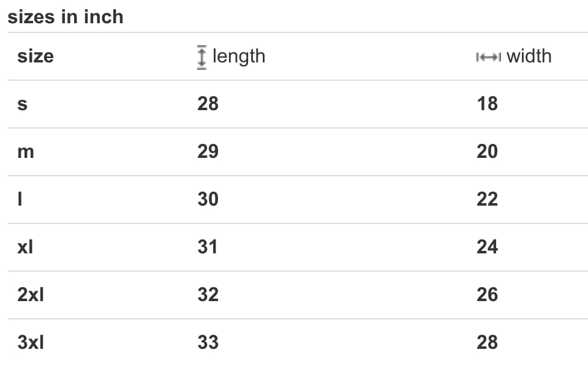Select the '3xl' size row label
This screenshot has height=377, width=588.
pos(31,343)
